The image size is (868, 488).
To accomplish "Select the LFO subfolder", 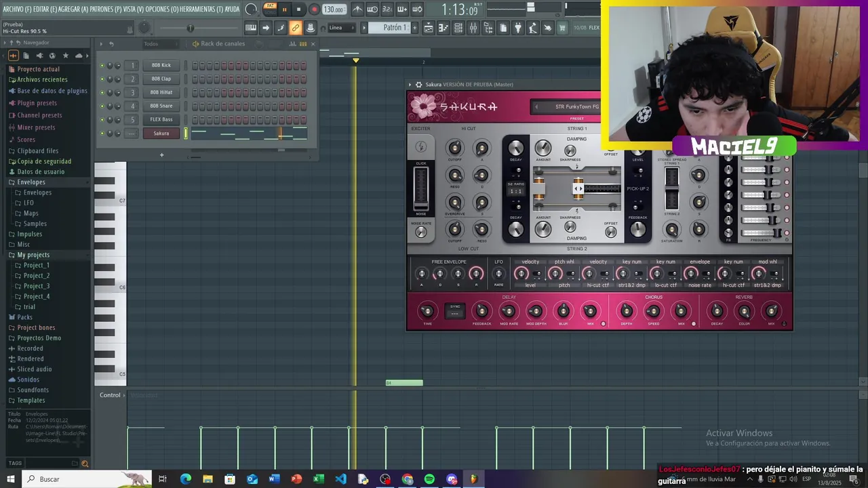I will 28,203.
